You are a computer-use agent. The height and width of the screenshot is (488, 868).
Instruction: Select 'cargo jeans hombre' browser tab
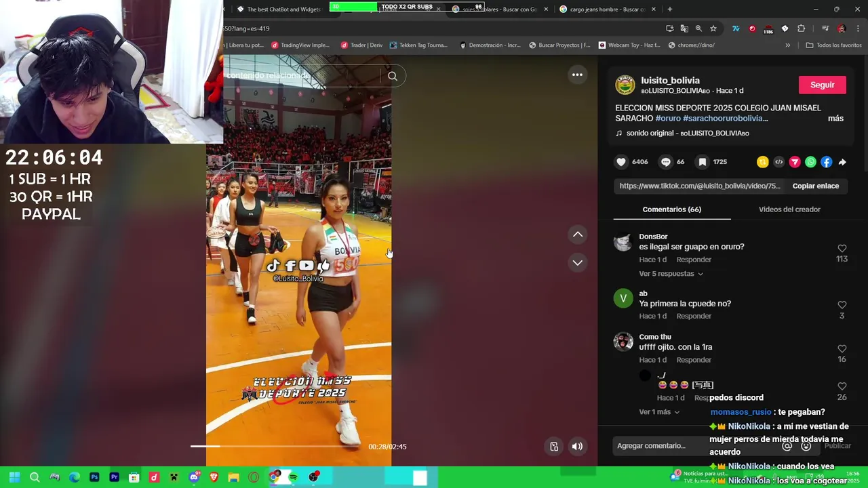608,9
